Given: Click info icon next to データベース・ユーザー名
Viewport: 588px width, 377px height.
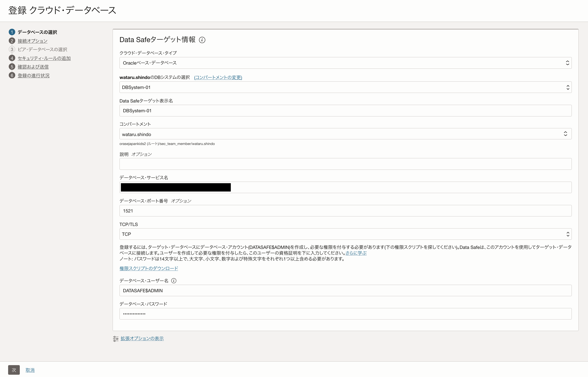Looking at the screenshot, I should tap(174, 281).
